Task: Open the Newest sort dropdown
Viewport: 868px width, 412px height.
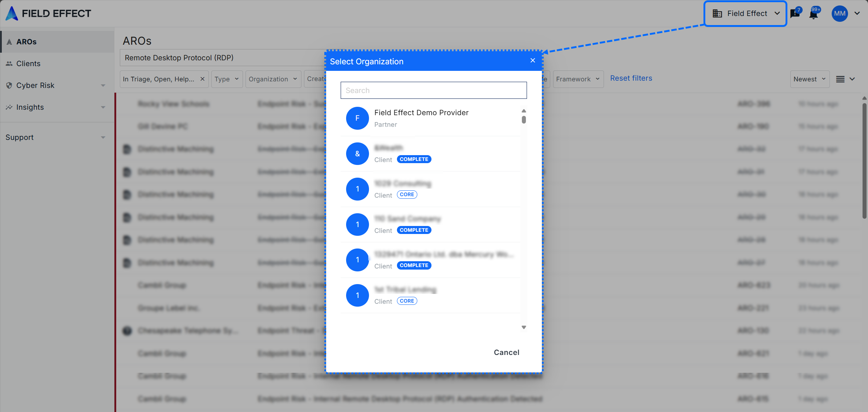Action: point(810,79)
